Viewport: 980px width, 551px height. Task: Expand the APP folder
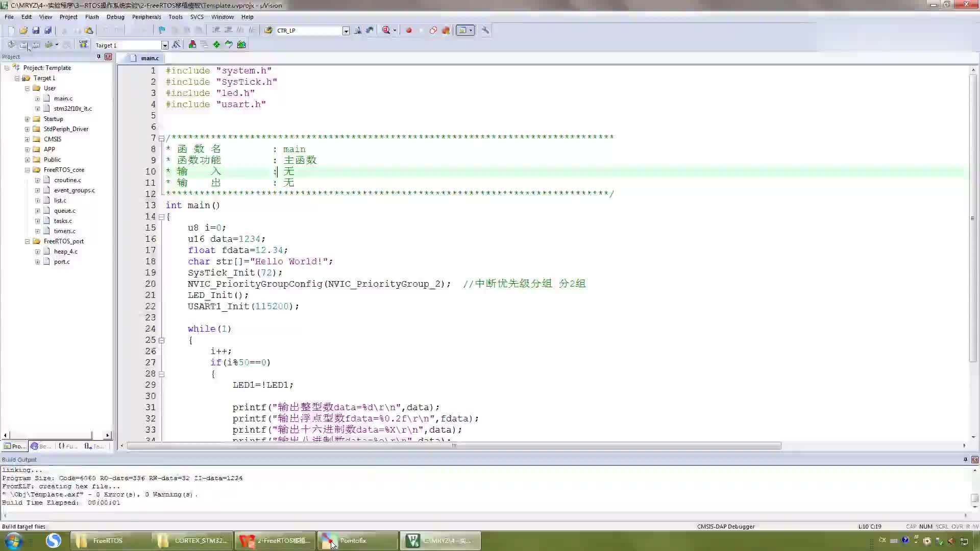(x=27, y=149)
